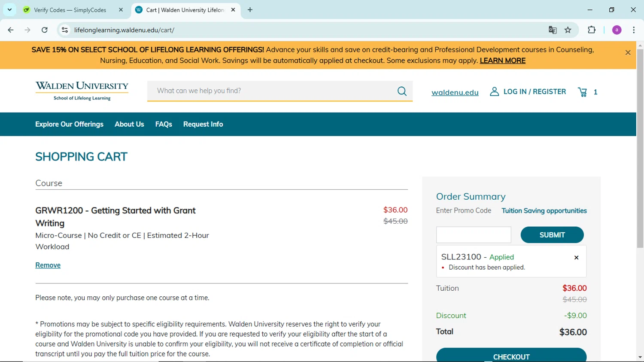The height and width of the screenshot is (362, 644).
Task: Open the shopping cart icon
Action: point(583,92)
